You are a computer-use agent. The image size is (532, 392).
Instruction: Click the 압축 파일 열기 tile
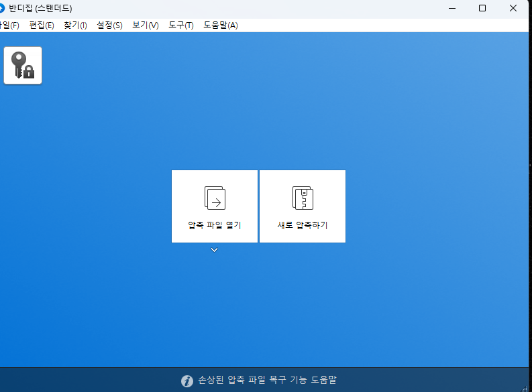[215, 206]
